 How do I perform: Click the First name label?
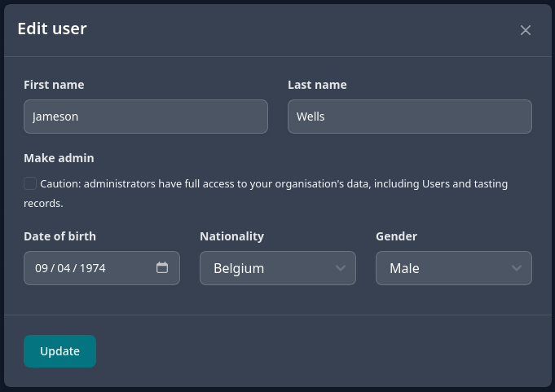pos(54,85)
